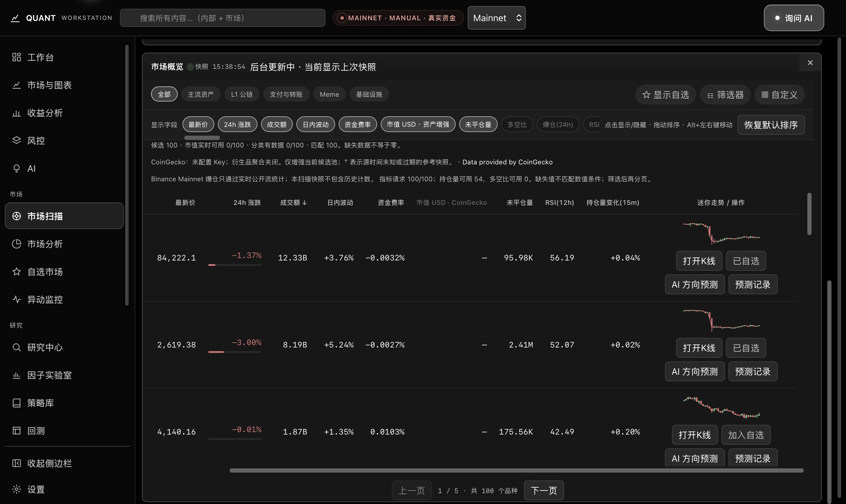
Task: Enable the 多空比 field chip
Action: 517,124
